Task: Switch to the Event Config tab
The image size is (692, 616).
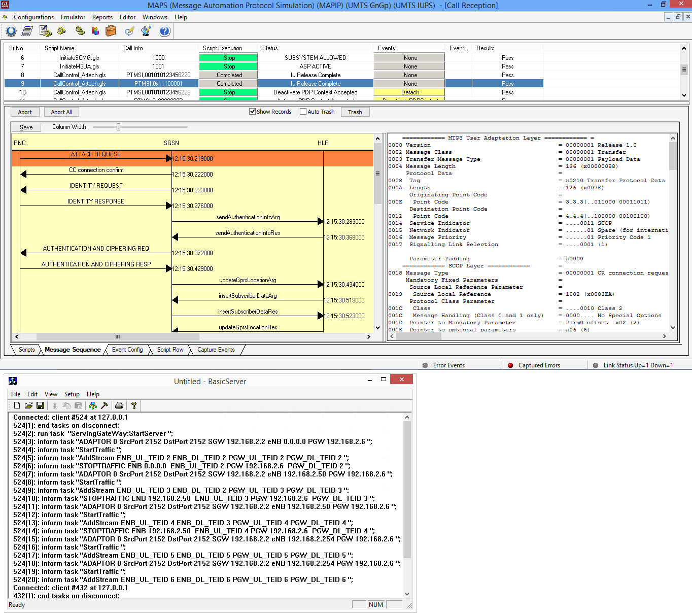Action: 127,350
